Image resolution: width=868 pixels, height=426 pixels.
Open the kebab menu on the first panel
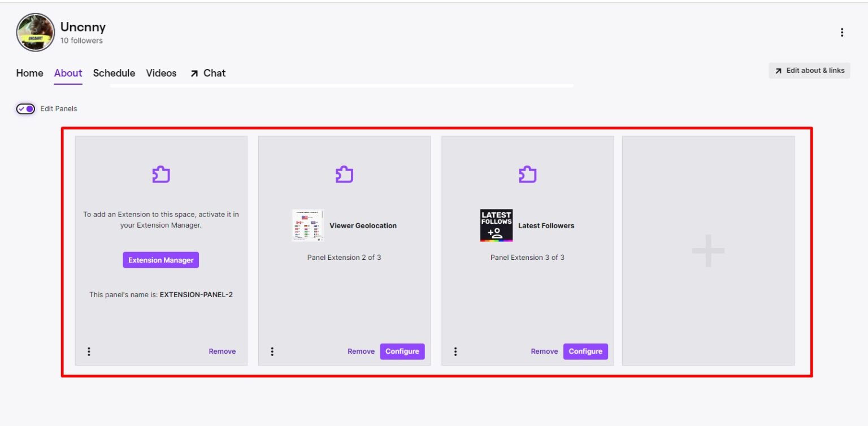(x=89, y=351)
